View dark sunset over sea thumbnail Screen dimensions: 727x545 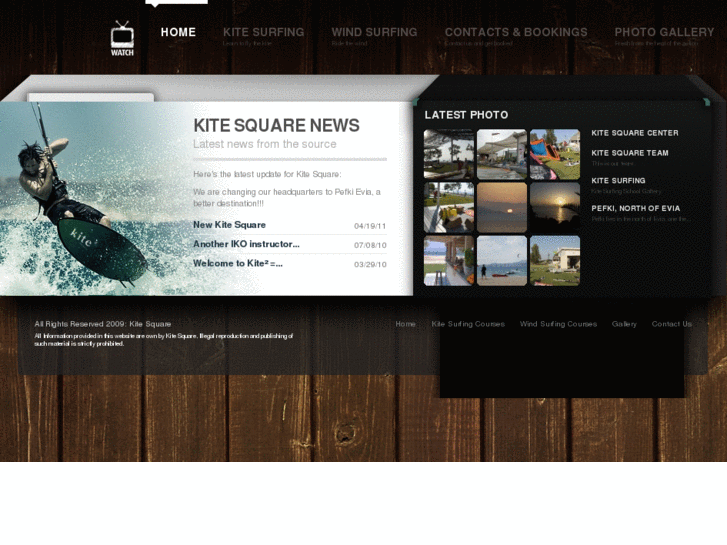[x=555, y=207]
